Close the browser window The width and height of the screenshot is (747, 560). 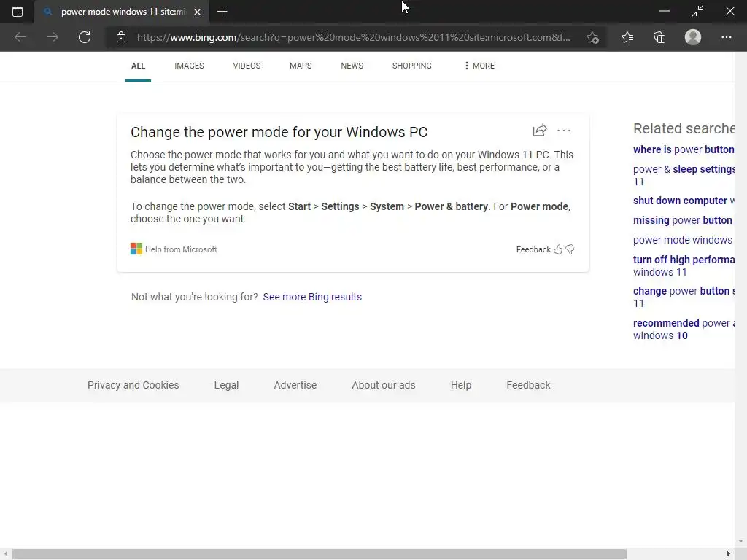pos(729,11)
